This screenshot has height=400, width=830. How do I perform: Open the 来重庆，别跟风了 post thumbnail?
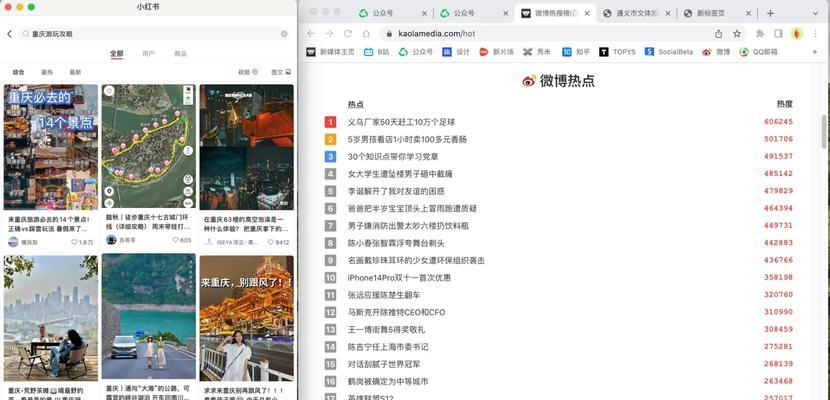point(247,319)
